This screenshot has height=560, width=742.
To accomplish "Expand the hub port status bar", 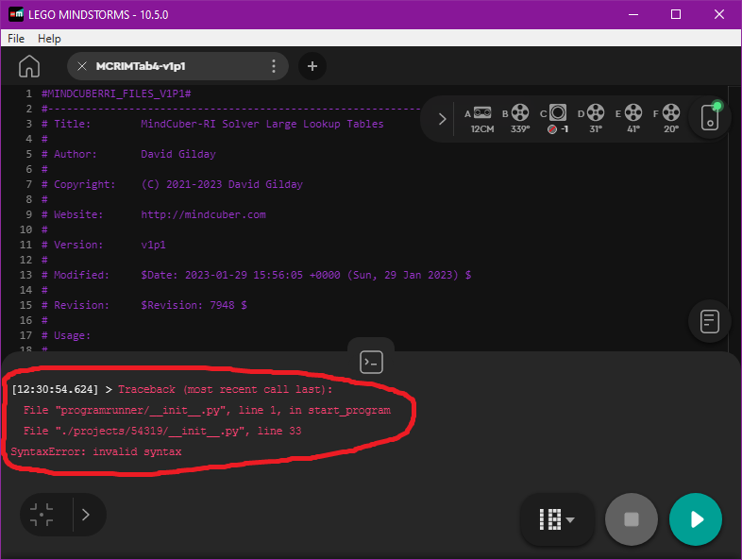I will [x=442, y=119].
